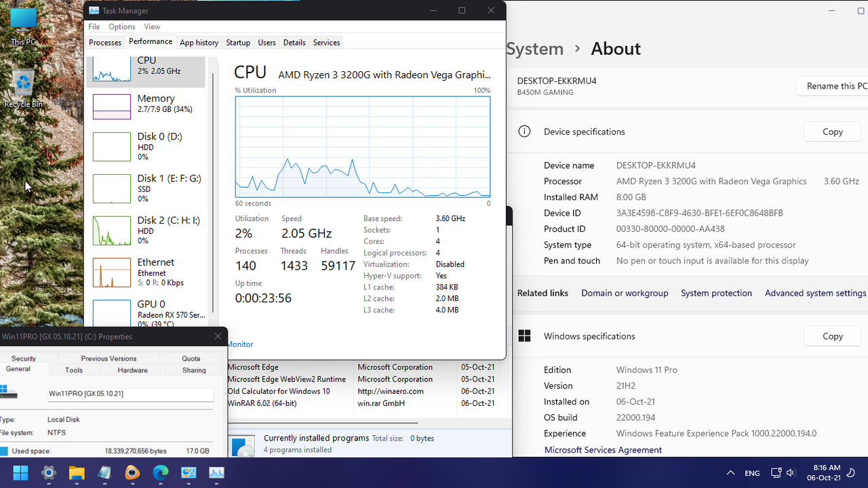Switch to the App history tab
The width and height of the screenshot is (868, 488).
click(x=199, y=42)
